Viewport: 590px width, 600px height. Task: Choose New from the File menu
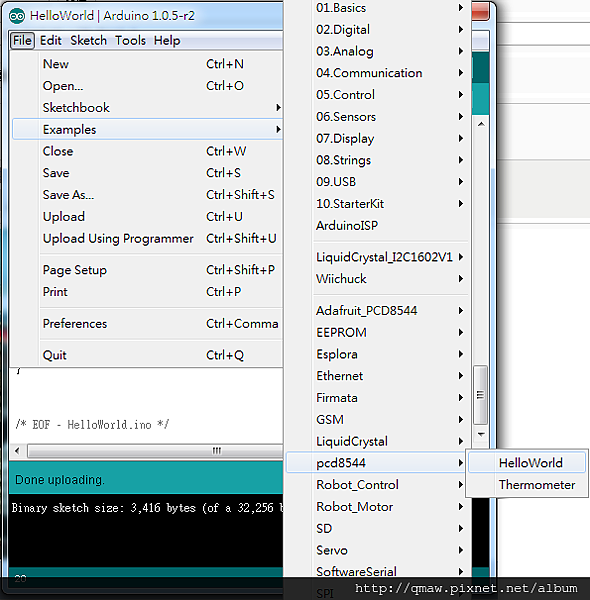click(x=148, y=64)
